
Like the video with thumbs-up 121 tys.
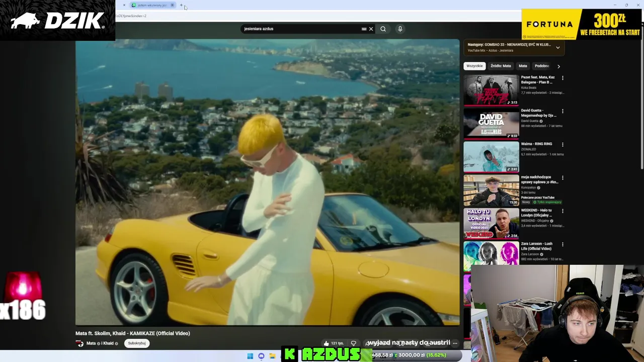click(333, 343)
